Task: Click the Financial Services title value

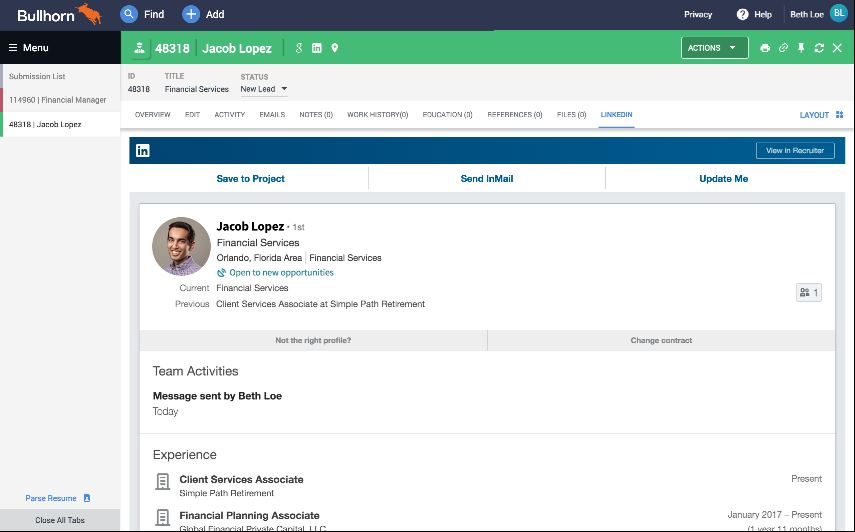Action: pos(197,89)
